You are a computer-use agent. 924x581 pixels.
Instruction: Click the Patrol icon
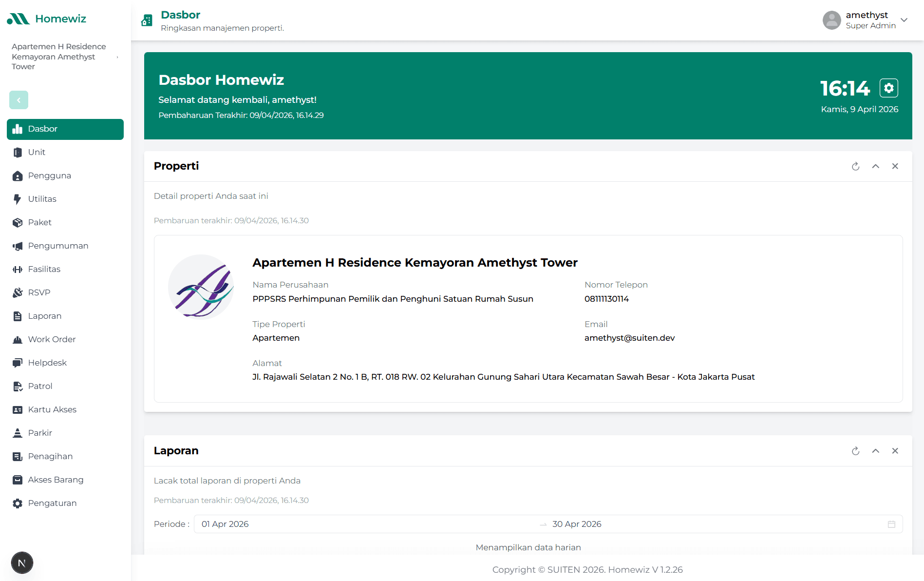(x=18, y=386)
